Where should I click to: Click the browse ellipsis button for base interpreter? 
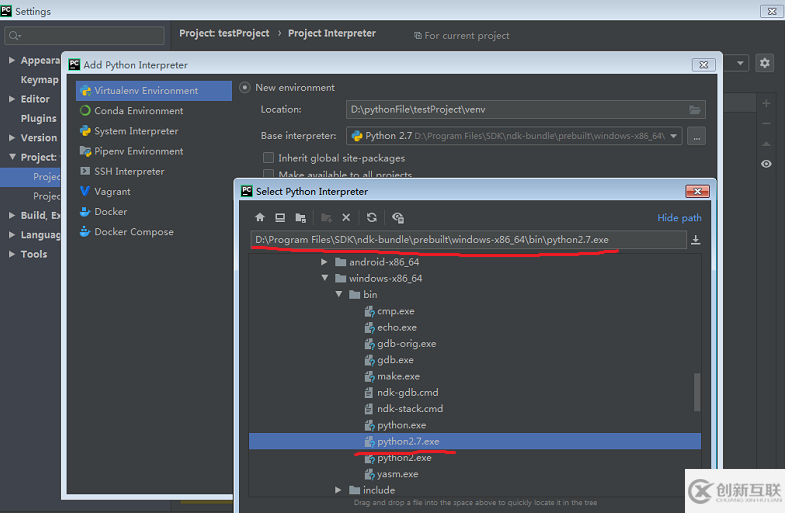(x=696, y=136)
